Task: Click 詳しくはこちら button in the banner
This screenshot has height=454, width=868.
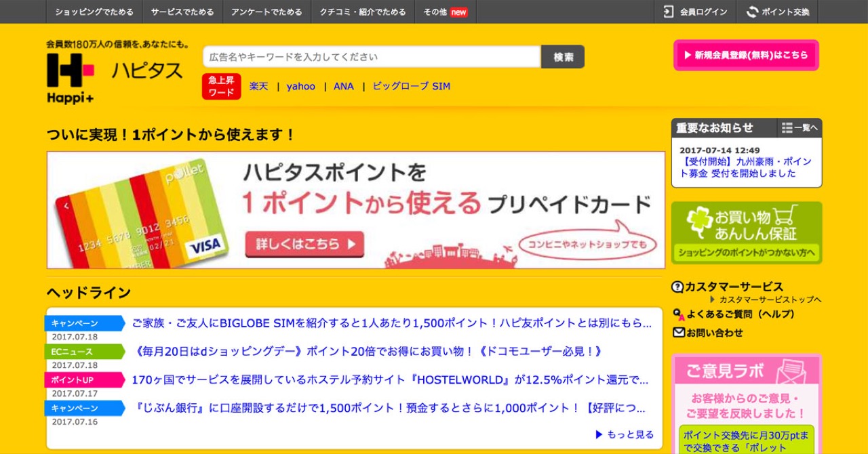Action: click(304, 245)
